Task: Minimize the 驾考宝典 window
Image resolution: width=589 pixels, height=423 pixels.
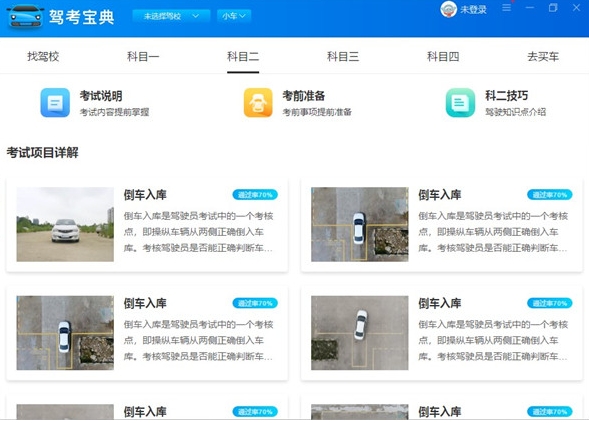Action: [x=530, y=8]
